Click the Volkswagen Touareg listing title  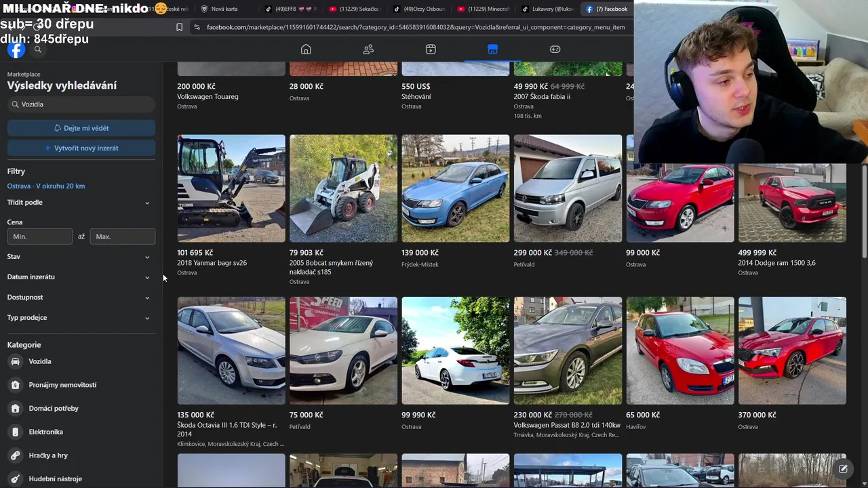click(x=208, y=97)
